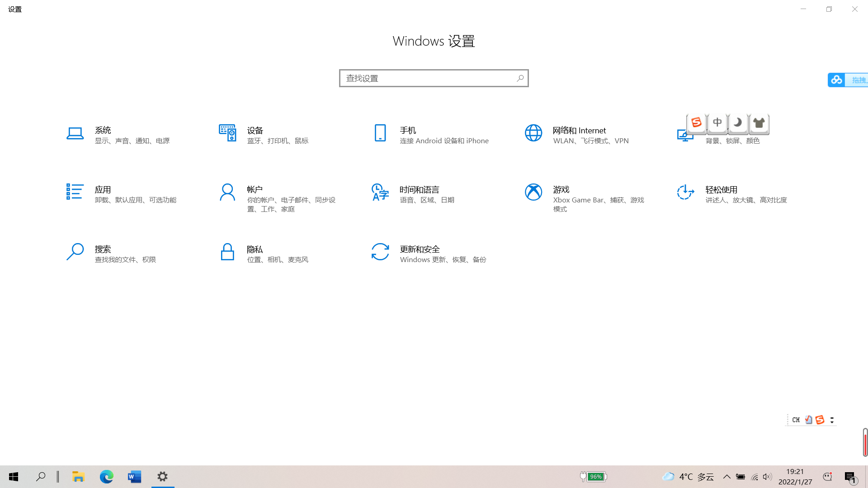Open the 网络和 Internet globe icon
The height and width of the screenshot is (488, 868).
[x=533, y=133]
